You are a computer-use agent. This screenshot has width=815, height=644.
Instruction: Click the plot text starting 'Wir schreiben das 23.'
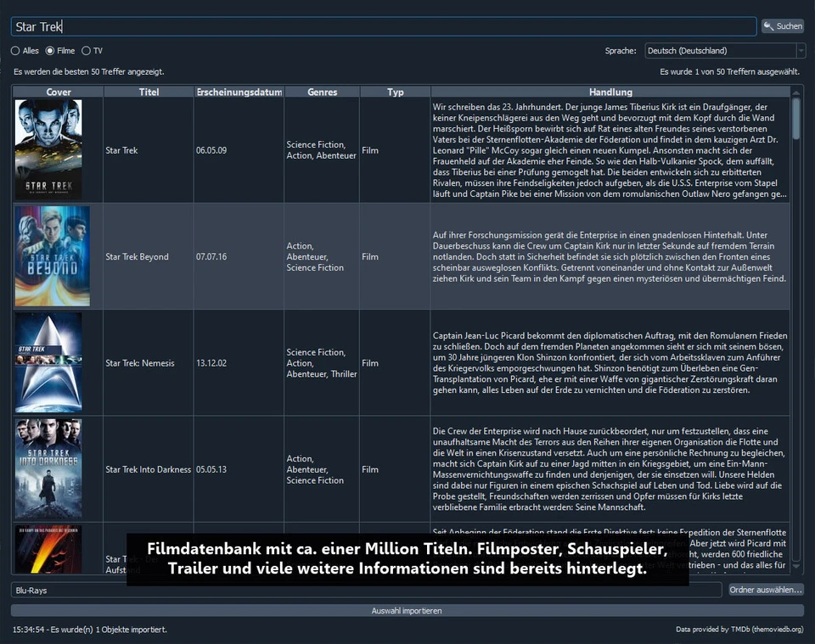(x=610, y=150)
